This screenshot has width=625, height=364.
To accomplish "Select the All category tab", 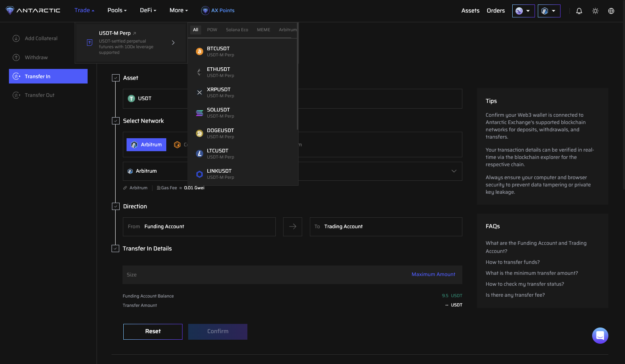I will coord(195,30).
